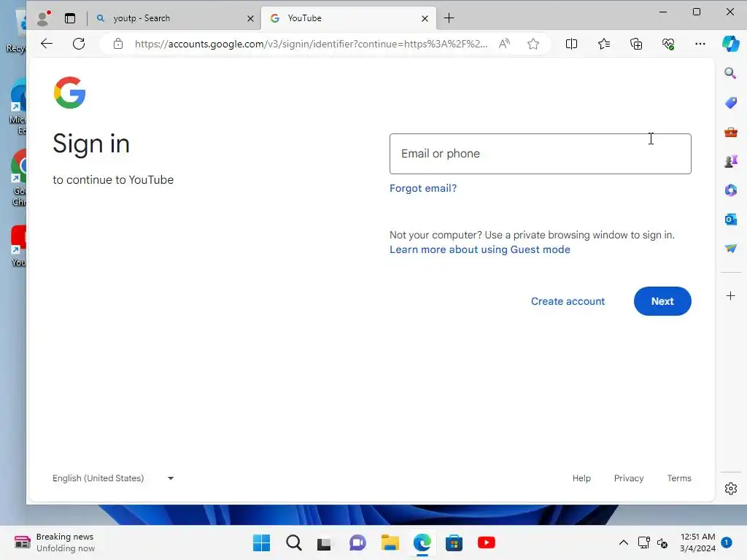Open the split screen icon
The image size is (747, 560).
[571, 44]
